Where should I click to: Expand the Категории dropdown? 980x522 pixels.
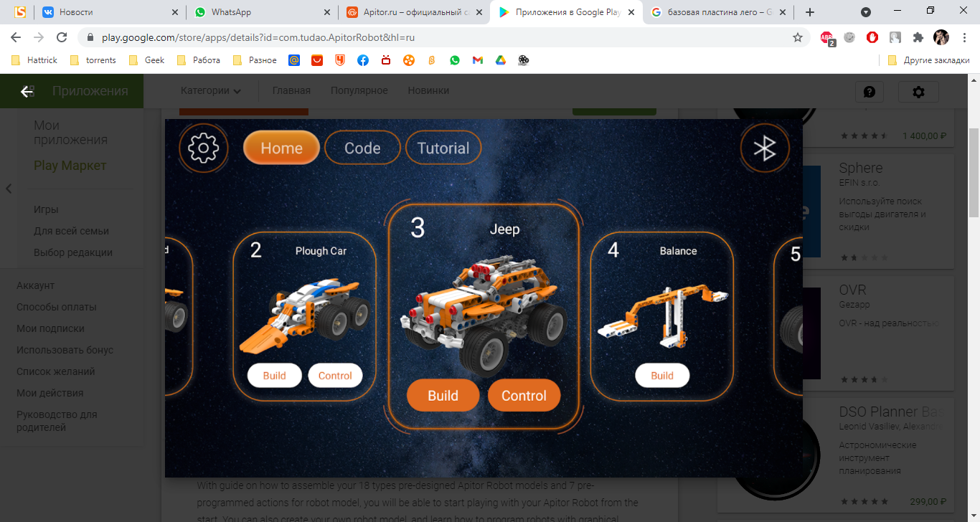coord(211,90)
